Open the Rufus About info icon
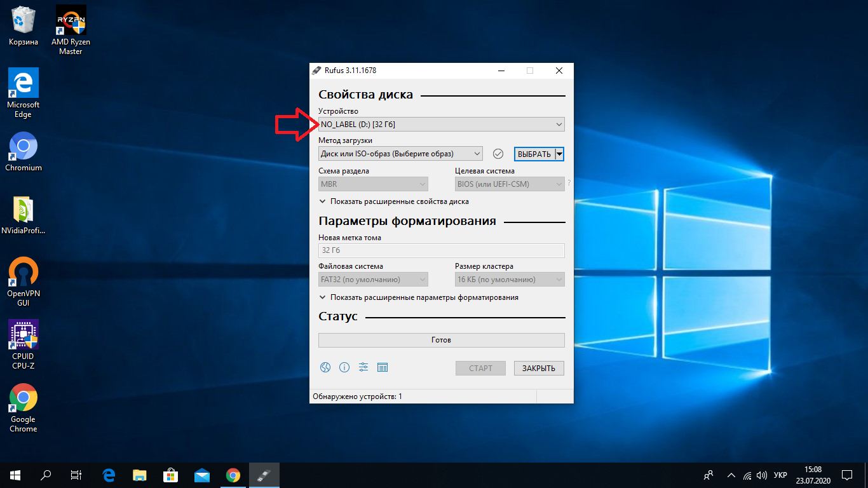This screenshot has height=488, width=868. (344, 367)
